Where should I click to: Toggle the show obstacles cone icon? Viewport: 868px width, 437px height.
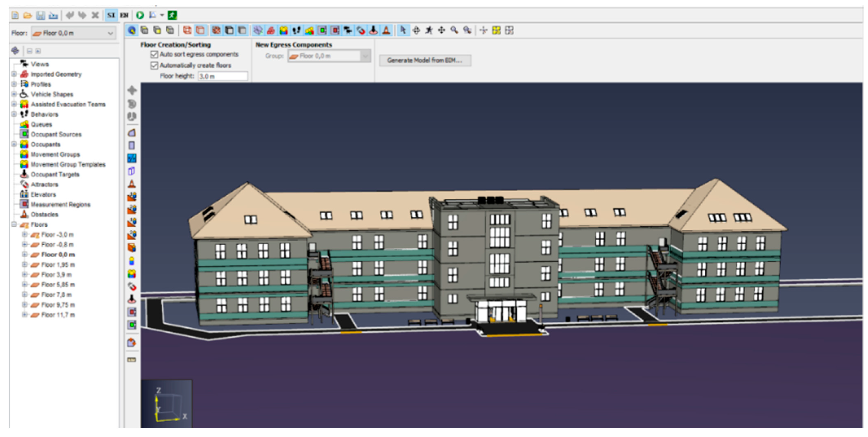coord(386,30)
